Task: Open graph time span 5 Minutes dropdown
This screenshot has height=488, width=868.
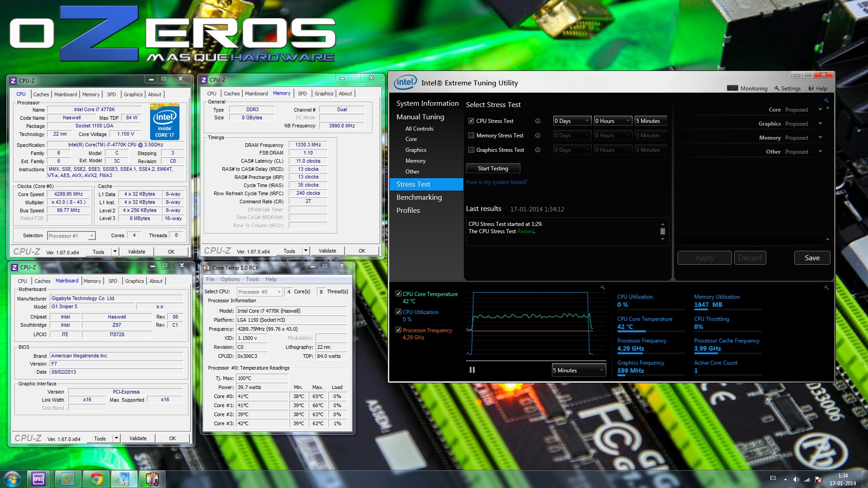Action: [579, 371]
